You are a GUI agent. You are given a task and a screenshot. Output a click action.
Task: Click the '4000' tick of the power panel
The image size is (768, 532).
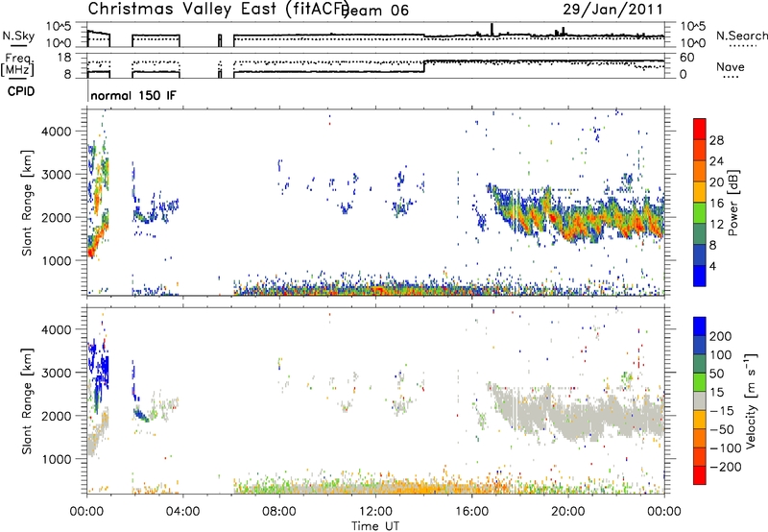click(57, 132)
